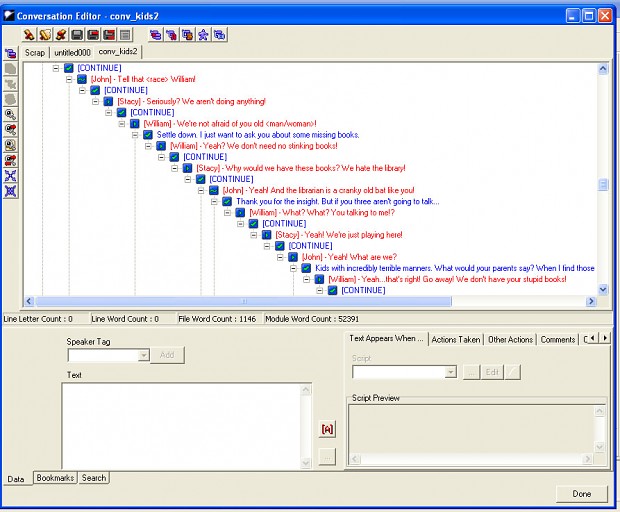Open the Speaker Tag dropdown
This screenshot has height=512, width=620.
click(144, 355)
